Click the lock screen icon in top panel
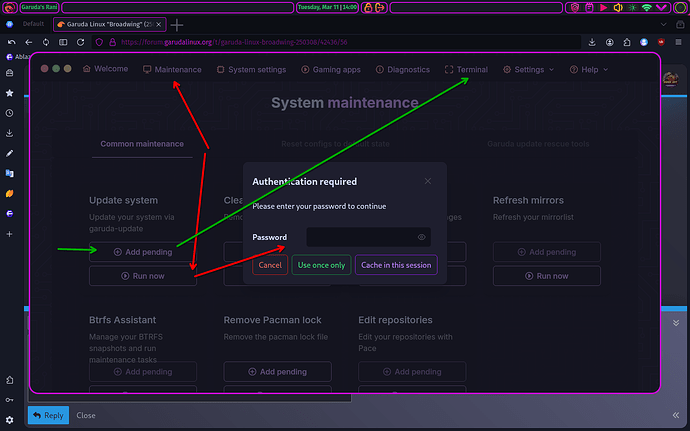690x431 pixels. [368, 7]
